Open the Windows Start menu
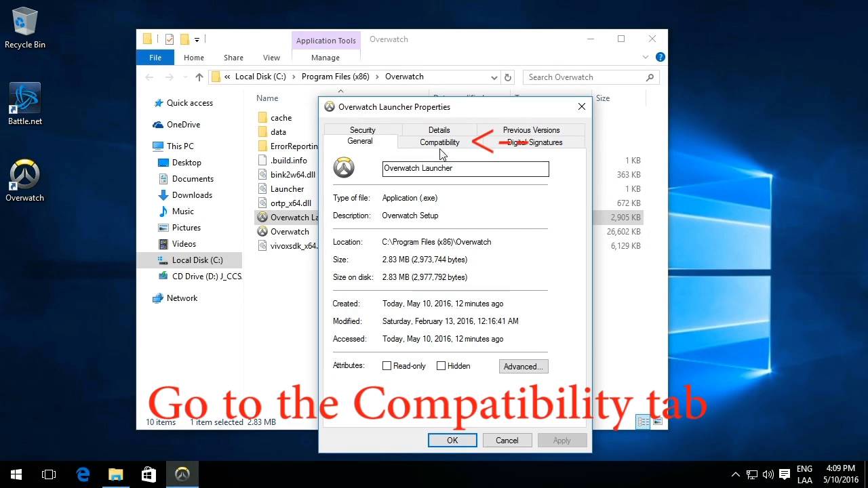 click(x=16, y=474)
